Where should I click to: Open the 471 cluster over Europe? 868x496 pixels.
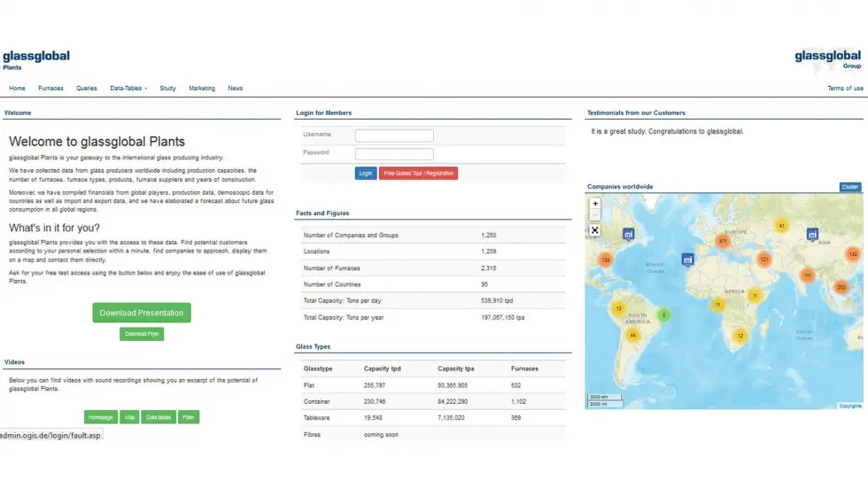click(723, 241)
